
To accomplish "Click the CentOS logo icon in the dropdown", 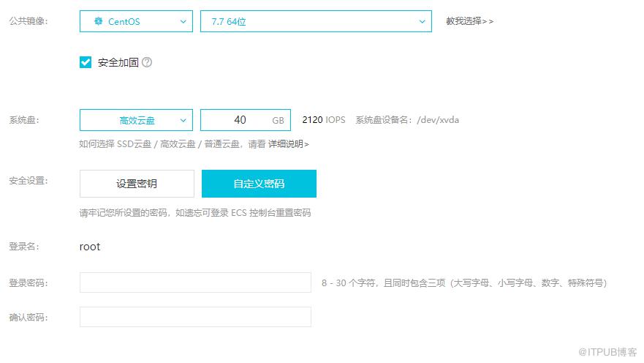I will tap(98, 21).
